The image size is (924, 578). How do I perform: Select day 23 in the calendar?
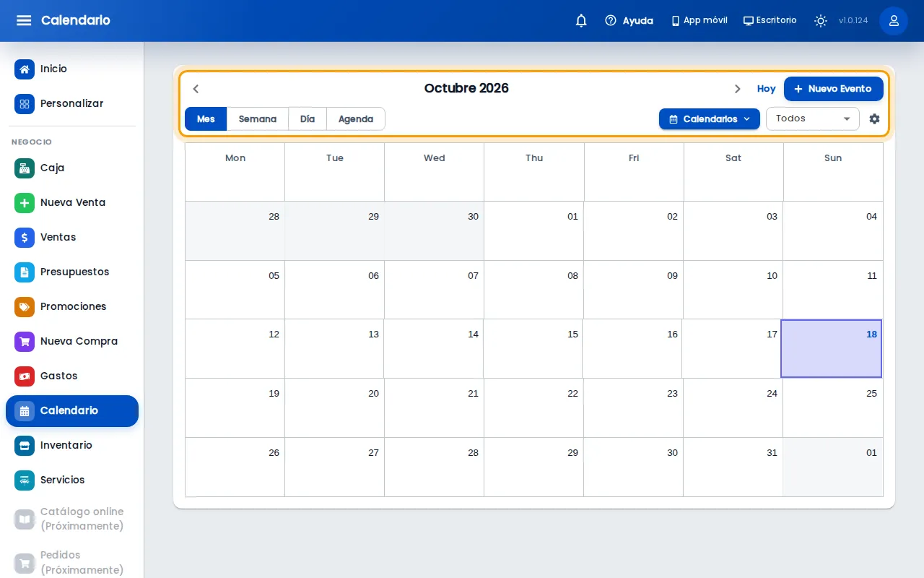click(x=634, y=408)
